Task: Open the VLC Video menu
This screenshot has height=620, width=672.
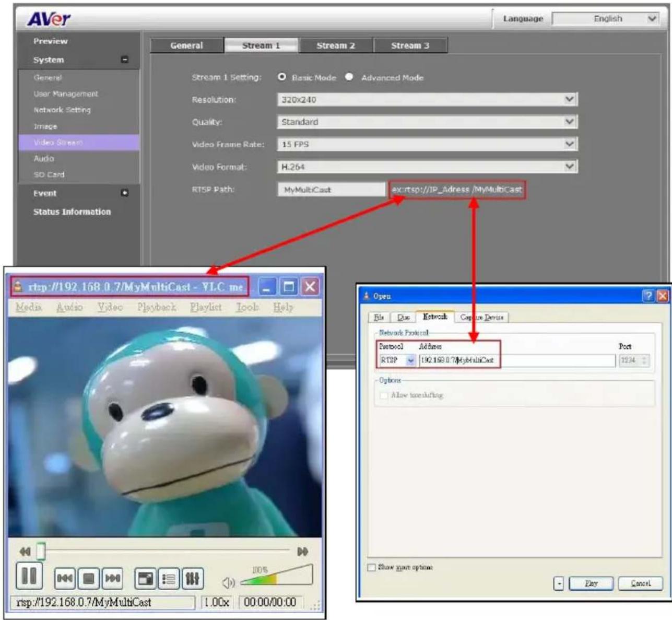Action: click(x=110, y=307)
